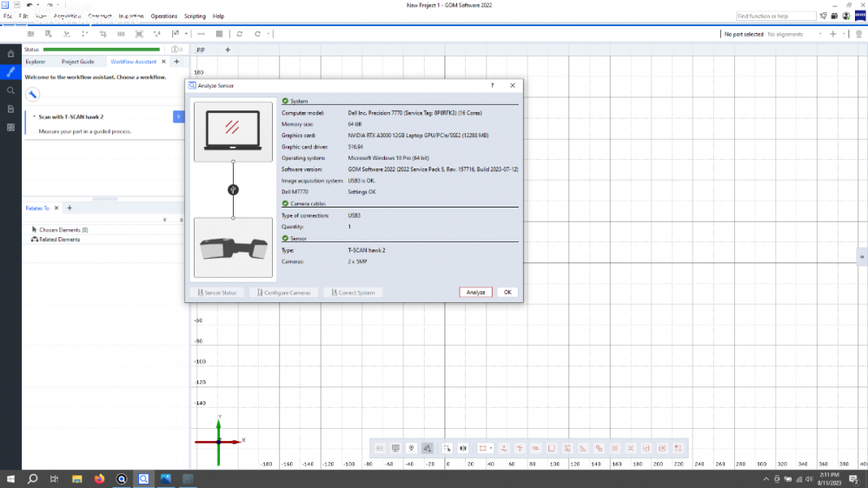Open Firefox from the Windows taskbar
Screen dimensions: 868x488
[x=99, y=478]
